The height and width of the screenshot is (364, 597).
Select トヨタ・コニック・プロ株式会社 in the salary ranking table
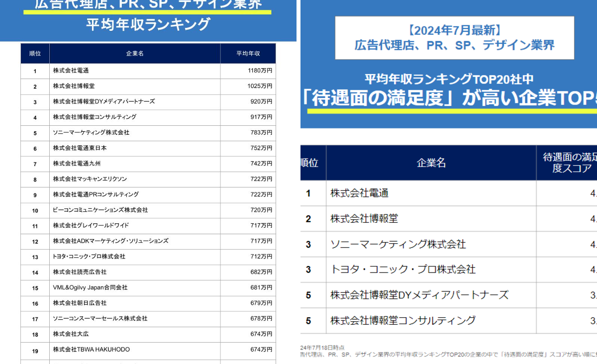pyautogui.click(x=89, y=257)
